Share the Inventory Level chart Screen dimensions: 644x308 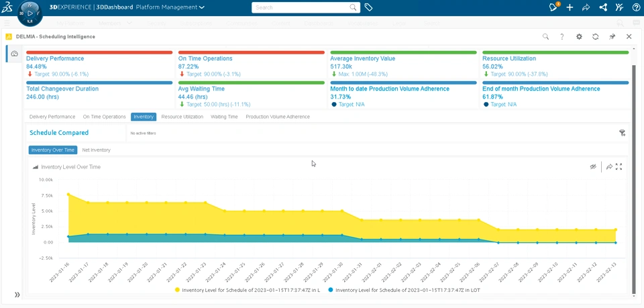[610, 166]
